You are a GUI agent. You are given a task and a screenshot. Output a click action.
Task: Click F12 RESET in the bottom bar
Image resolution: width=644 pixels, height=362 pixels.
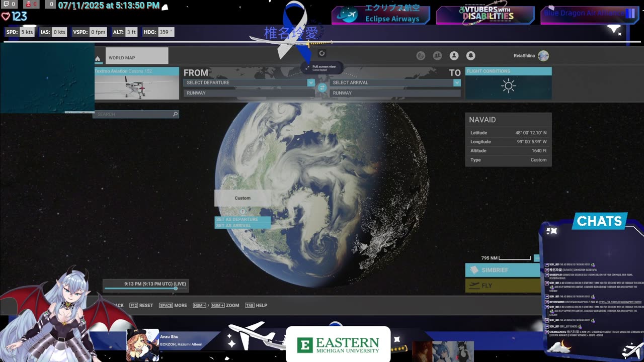pos(141,305)
